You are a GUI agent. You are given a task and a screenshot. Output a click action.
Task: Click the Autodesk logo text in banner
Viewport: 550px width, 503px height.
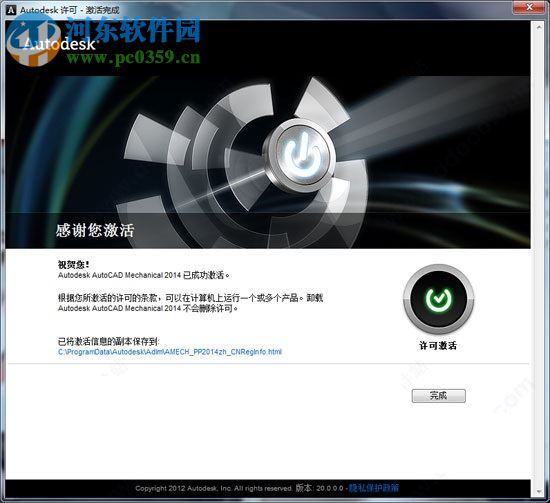click(x=60, y=44)
